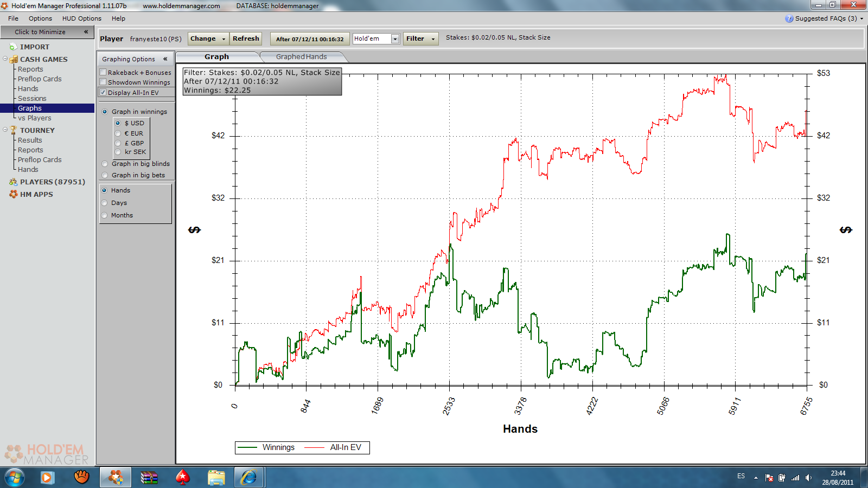Open Suggested FAQs dropdown arrow
The width and height of the screenshot is (868, 488).
point(861,18)
